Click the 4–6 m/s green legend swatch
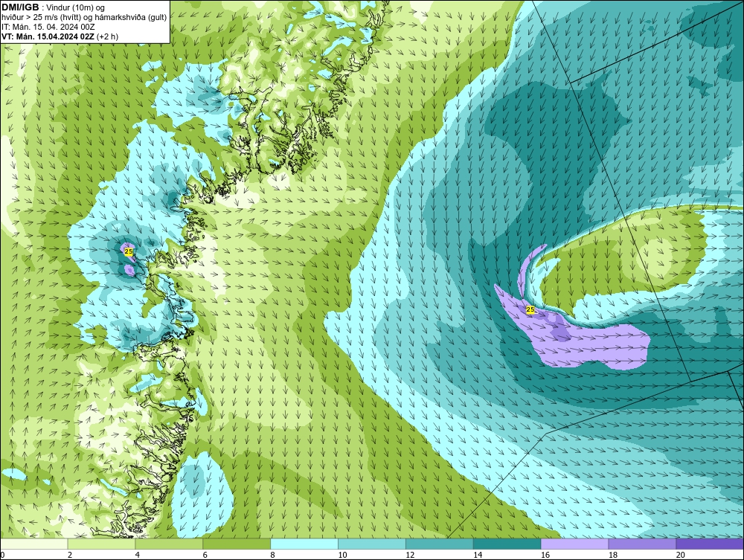 click(x=169, y=544)
